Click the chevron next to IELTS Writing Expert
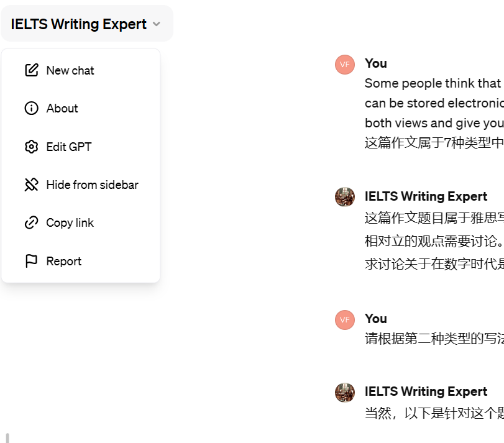The image size is (504, 443). [x=157, y=24]
